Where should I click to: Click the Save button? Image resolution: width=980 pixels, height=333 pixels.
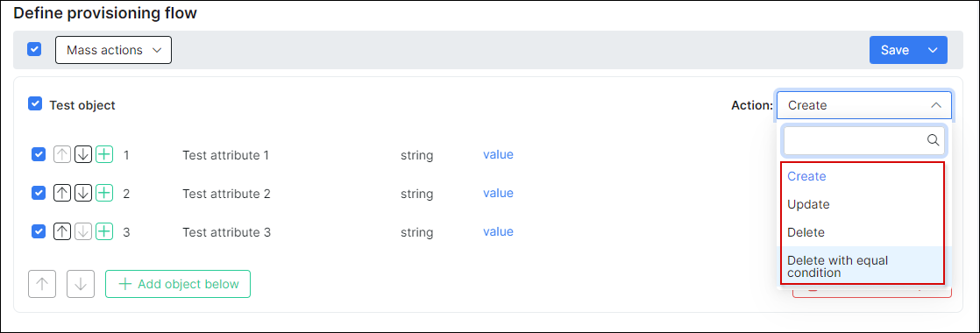[x=895, y=50]
